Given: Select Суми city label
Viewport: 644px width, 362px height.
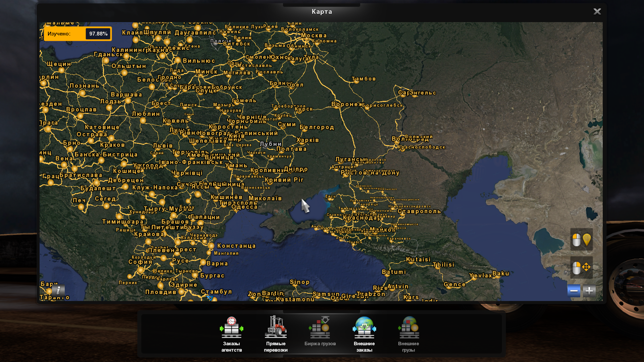Looking at the screenshot, I should point(287,124).
